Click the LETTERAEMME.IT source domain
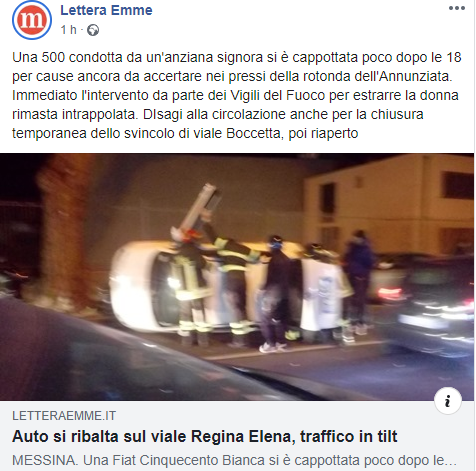476x471 pixels. pyautogui.click(x=64, y=416)
